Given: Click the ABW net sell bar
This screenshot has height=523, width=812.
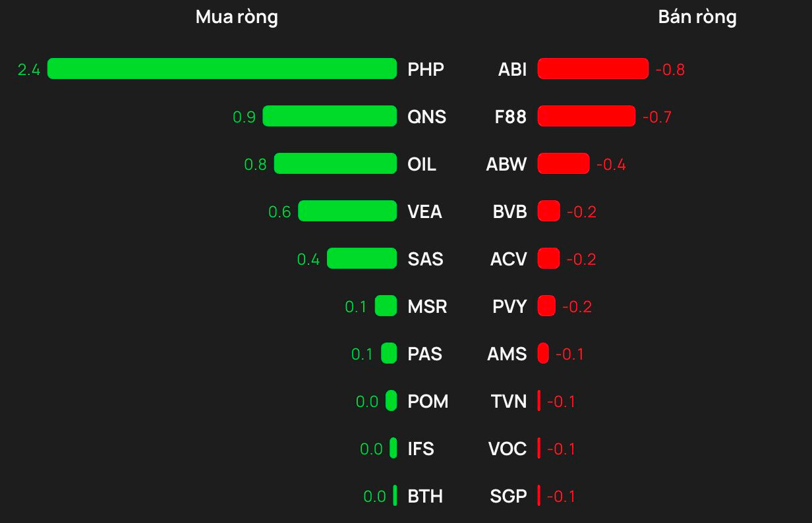Looking at the screenshot, I should [x=564, y=163].
